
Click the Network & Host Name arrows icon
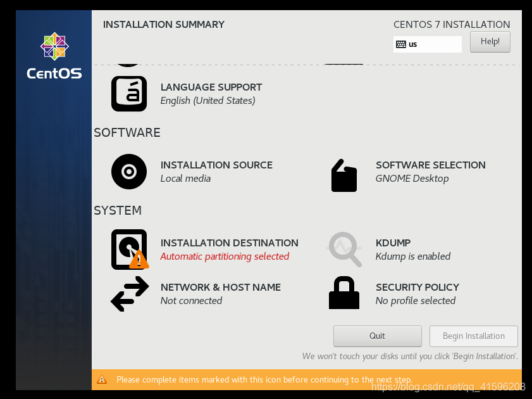pyautogui.click(x=130, y=294)
